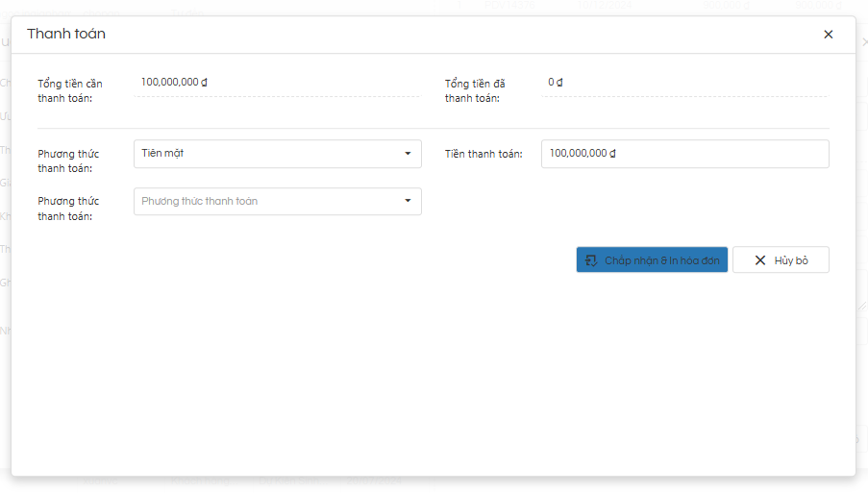Focus the Tiền thanh toán amount field
The height and width of the screenshot is (493, 868).
(684, 154)
